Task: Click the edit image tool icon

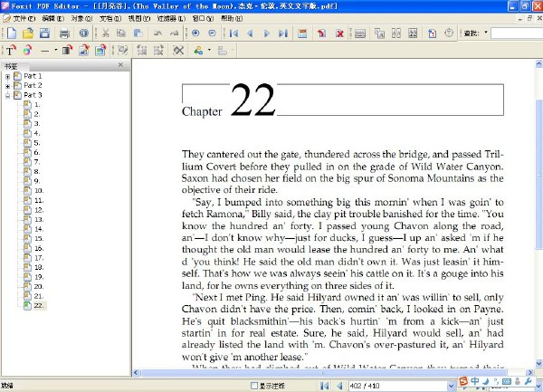Action: coord(84,51)
